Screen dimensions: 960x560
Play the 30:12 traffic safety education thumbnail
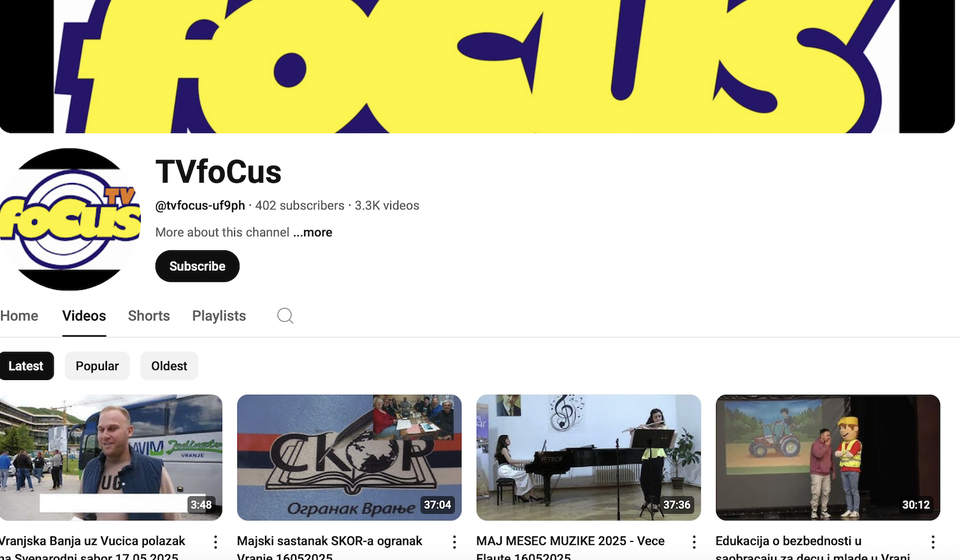(x=828, y=458)
